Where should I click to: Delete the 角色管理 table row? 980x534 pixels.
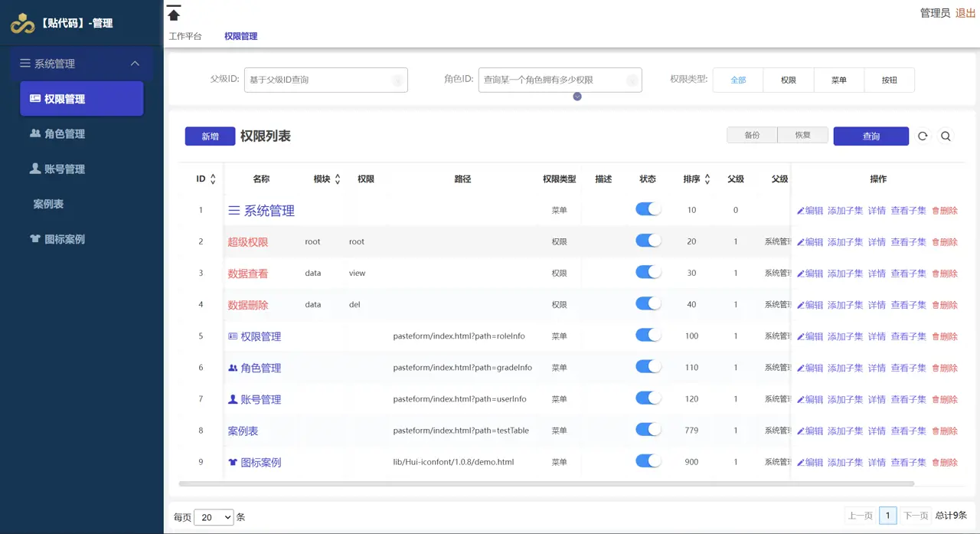945,368
